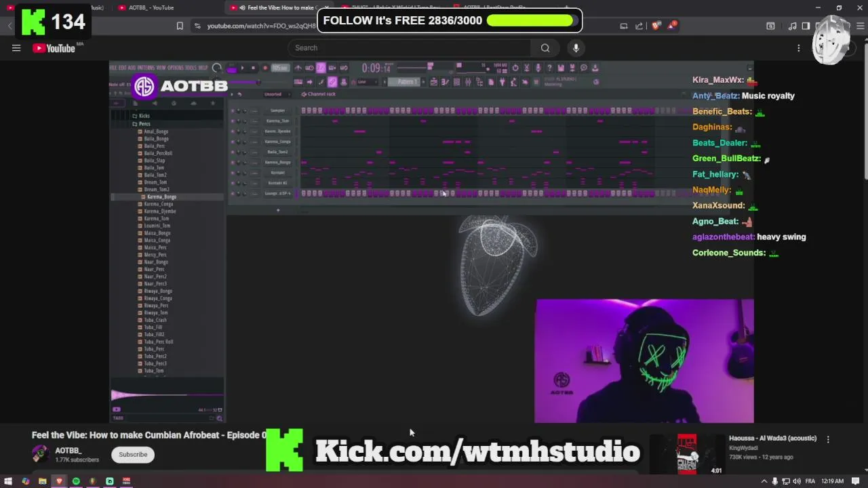Open the Pattern 1 selector
Image resolution: width=868 pixels, height=488 pixels.
coord(404,82)
